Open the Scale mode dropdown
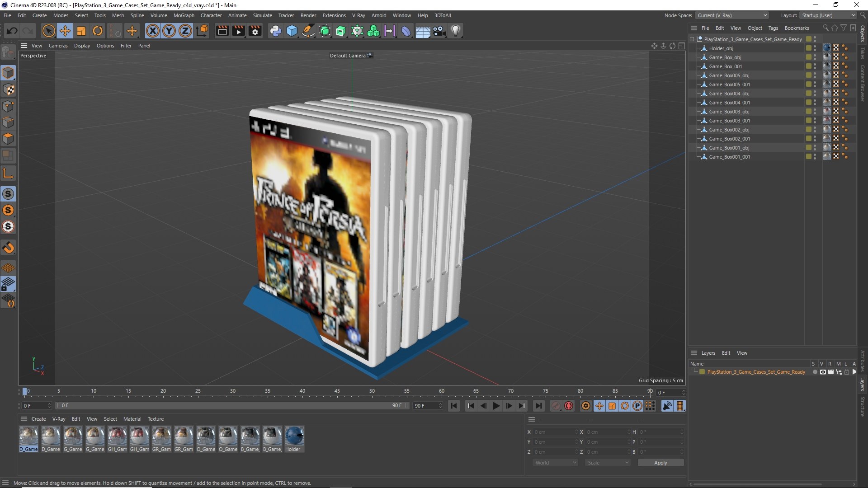Screen dimensions: 868x488 (608, 463)
